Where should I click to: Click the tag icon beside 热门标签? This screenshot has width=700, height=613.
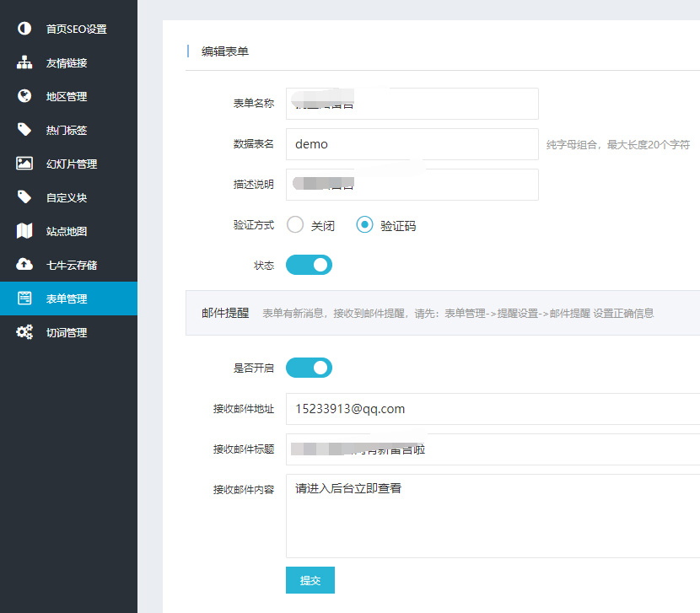[24, 130]
